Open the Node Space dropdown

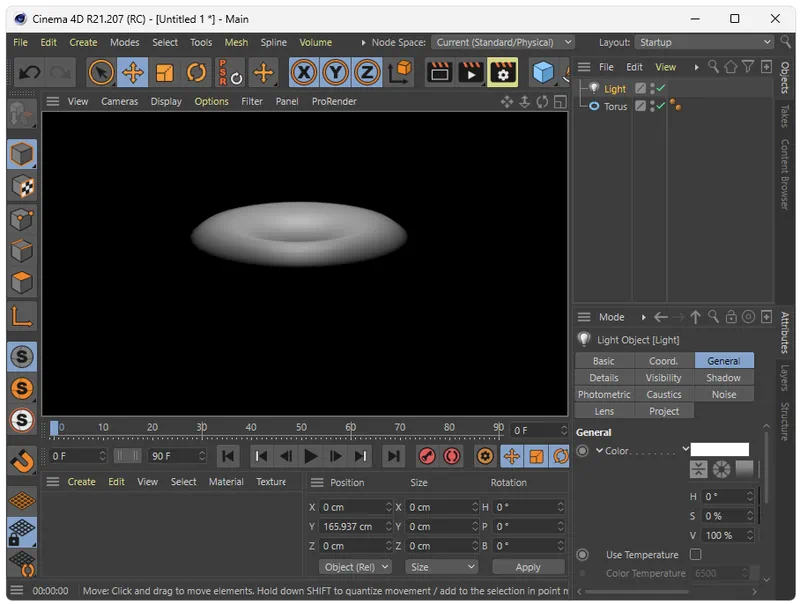click(503, 42)
